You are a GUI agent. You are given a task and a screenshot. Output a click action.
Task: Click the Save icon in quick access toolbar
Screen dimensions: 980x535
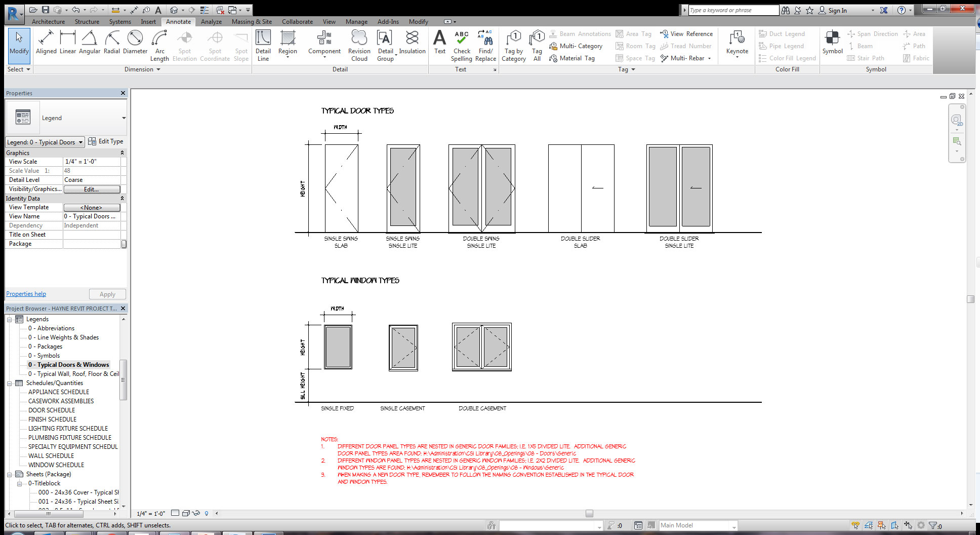[x=46, y=10]
